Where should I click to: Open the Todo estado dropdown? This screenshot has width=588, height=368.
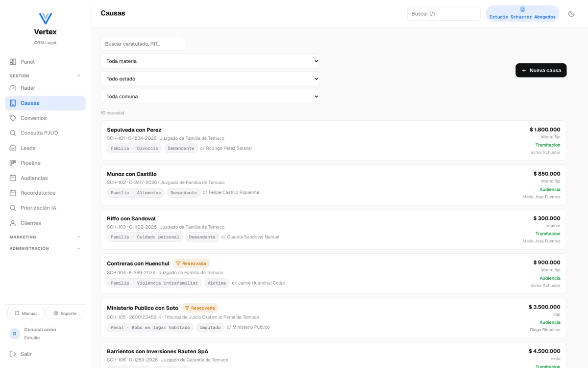pos(210,79)
